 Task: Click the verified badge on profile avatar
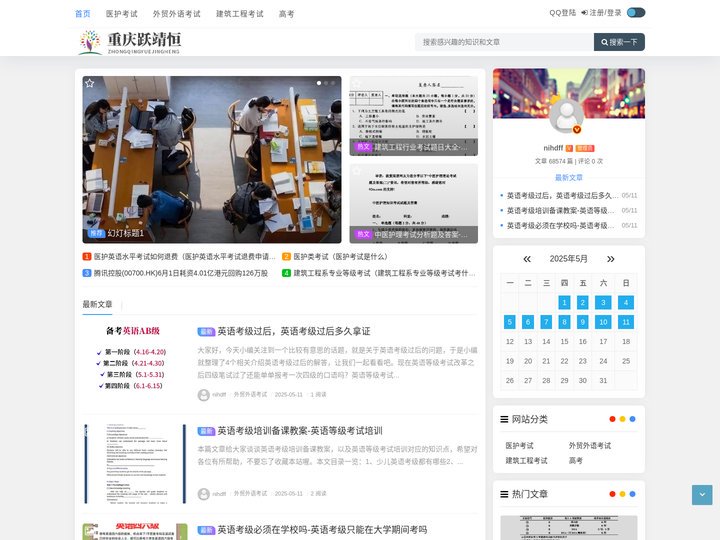577,129
